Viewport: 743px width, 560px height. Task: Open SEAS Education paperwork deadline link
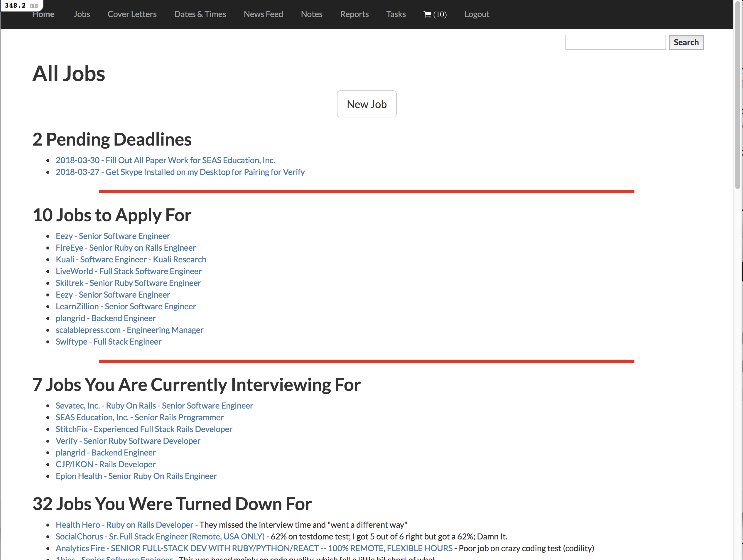tap(165, 160)
